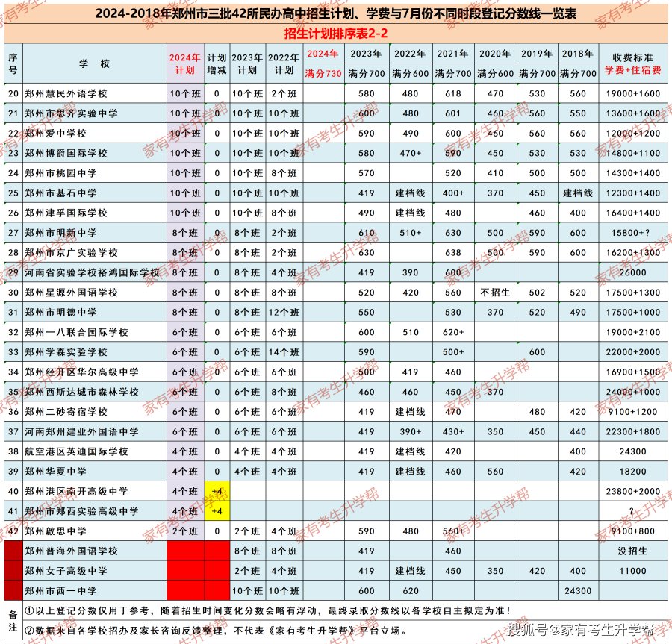Click school name 郑州市明德中学
Screen dimensions: 672x644
(x=61, y=313)
